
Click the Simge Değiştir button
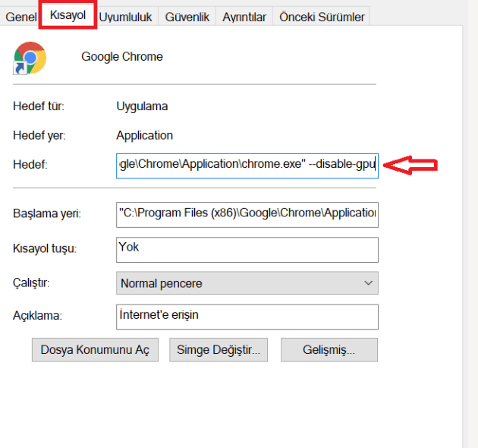(x=219, y=350)
